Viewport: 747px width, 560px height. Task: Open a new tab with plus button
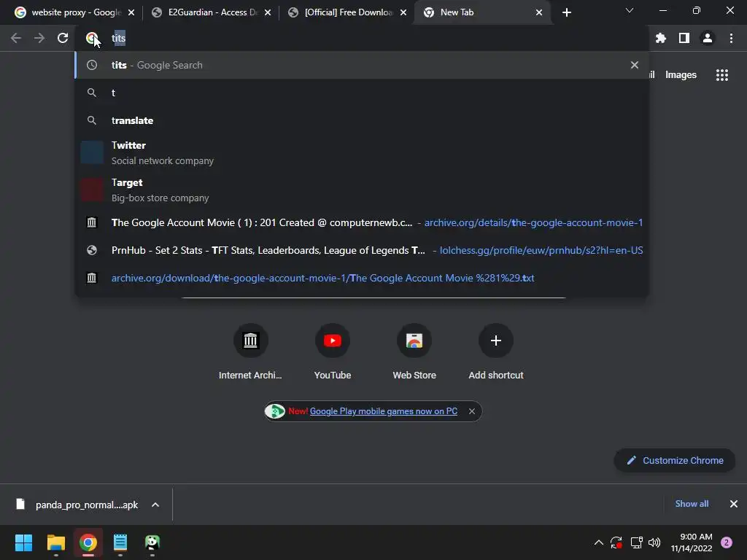(566, 12)
